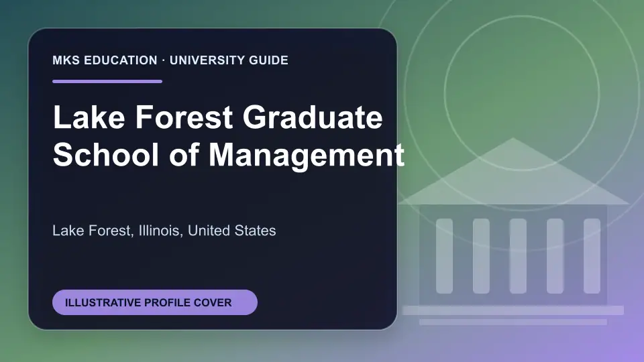Viewport: 644px width, 362px height.
Task: Click the university building illustration icon
Action: (x=513, y=232)
